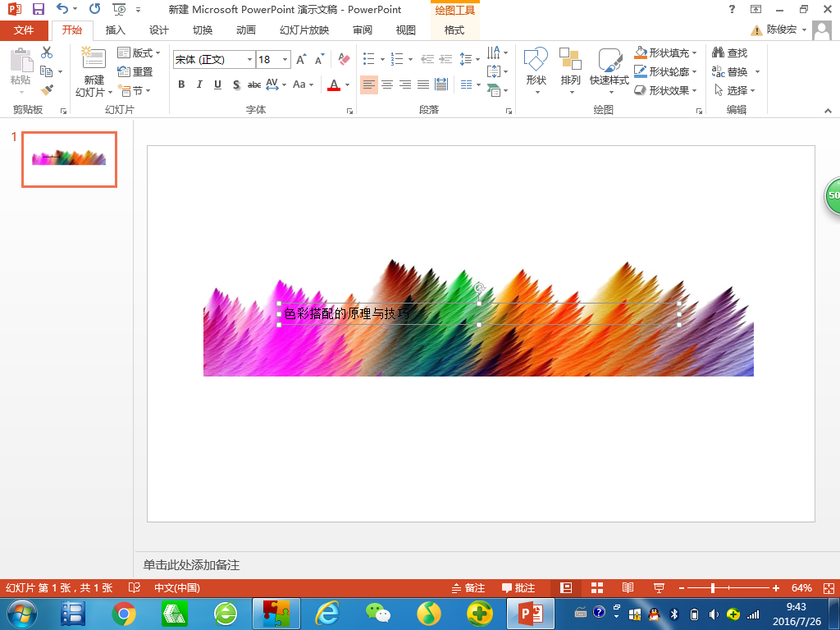The height and width of the screenshot is (630, 840).
Task: Open the 形状 Shapes gallery
Action: pyautogui.click(x=536, y=71)
